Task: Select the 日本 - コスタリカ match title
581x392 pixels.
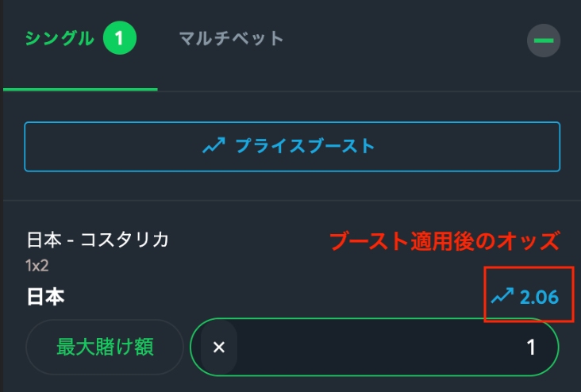Action: pos(98,240)
